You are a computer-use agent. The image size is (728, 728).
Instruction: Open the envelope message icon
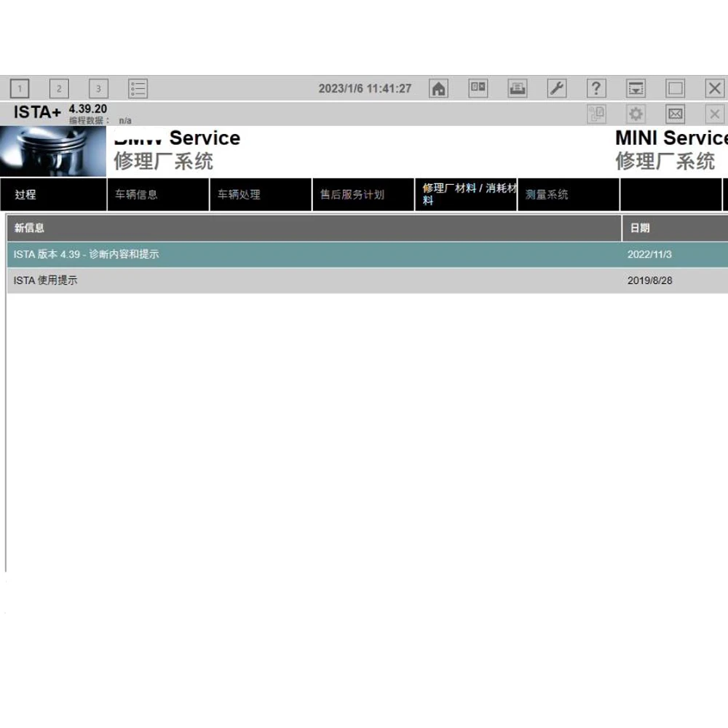click(x=676, y=114)
